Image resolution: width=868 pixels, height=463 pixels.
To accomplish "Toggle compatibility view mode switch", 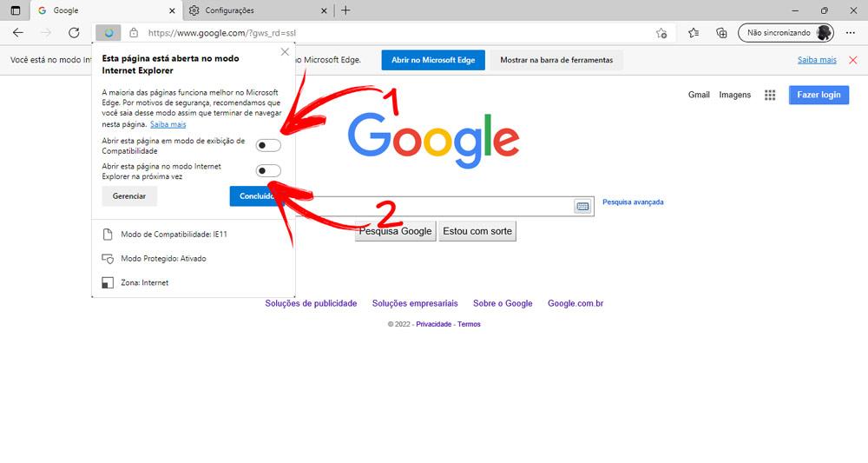I will [268, 146].
